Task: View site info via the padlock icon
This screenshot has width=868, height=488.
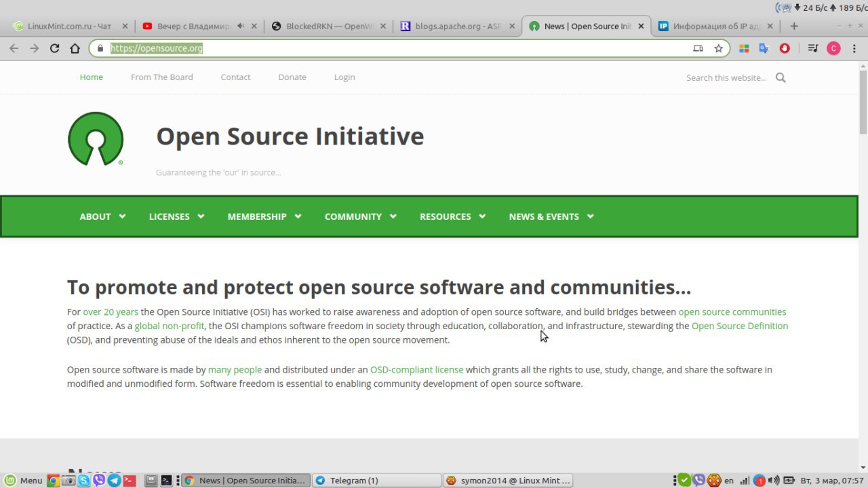Action: pyautogui.click(x=100, y=48)
